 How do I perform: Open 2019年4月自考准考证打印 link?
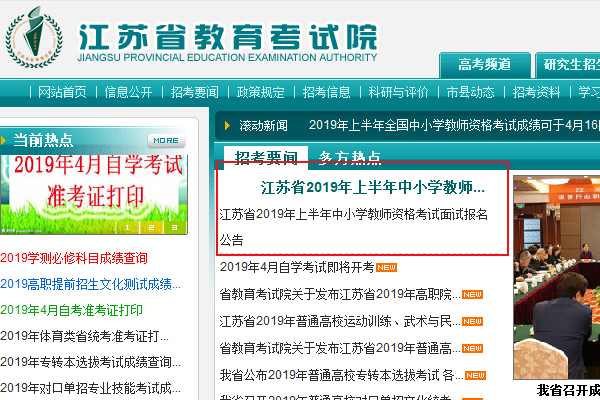tap(72, 310)
